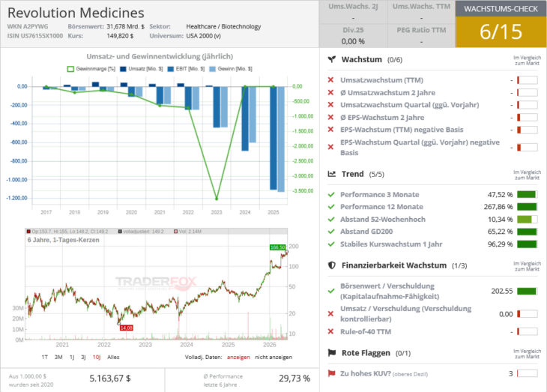Click red X next to Ø EPS-Wachstum 2 Jahre
The height and width of the screenshot is (392, 547).
pos(330,117)
